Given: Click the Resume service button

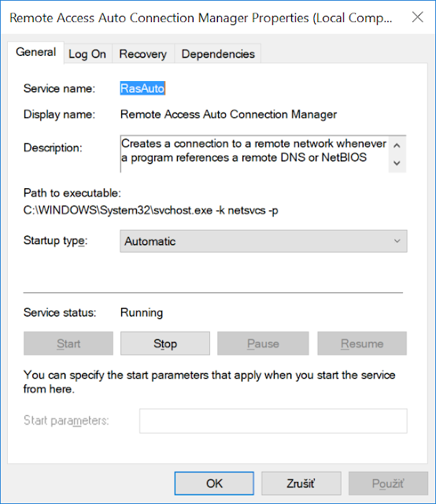Looking at the screenshot, I should (362, 343).
